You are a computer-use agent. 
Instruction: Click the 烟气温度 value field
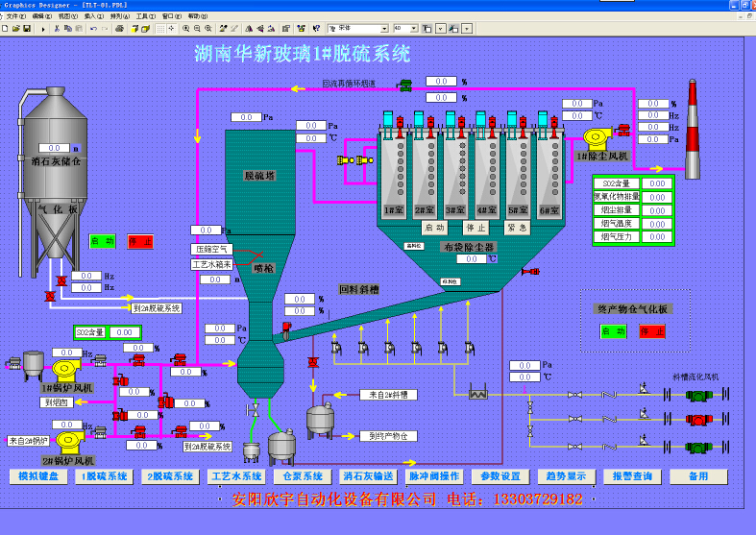pyautogui.click(x=657, y=224)
